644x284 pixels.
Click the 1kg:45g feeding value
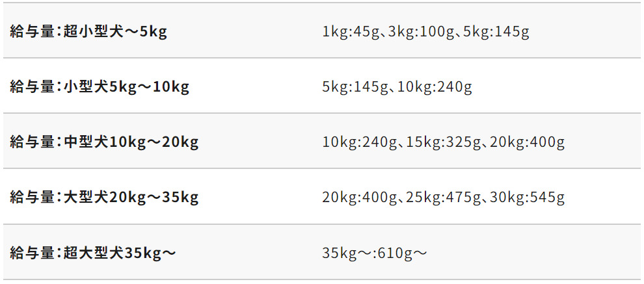(x=351, y=31)
